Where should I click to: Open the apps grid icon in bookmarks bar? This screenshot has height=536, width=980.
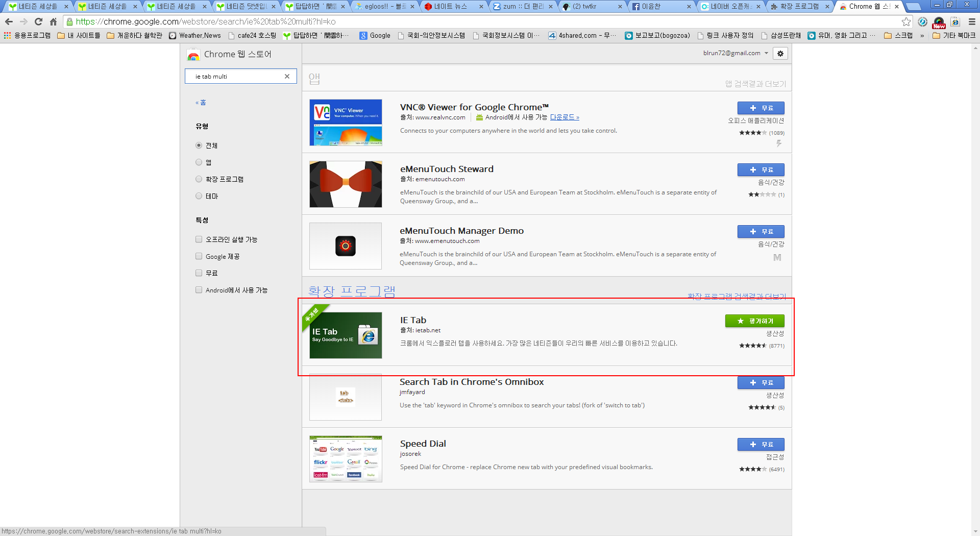7,35
